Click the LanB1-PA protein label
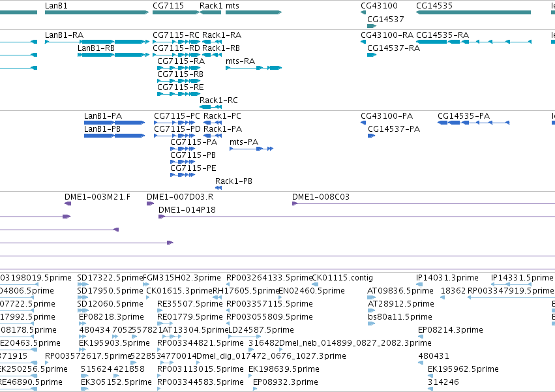 103,116
